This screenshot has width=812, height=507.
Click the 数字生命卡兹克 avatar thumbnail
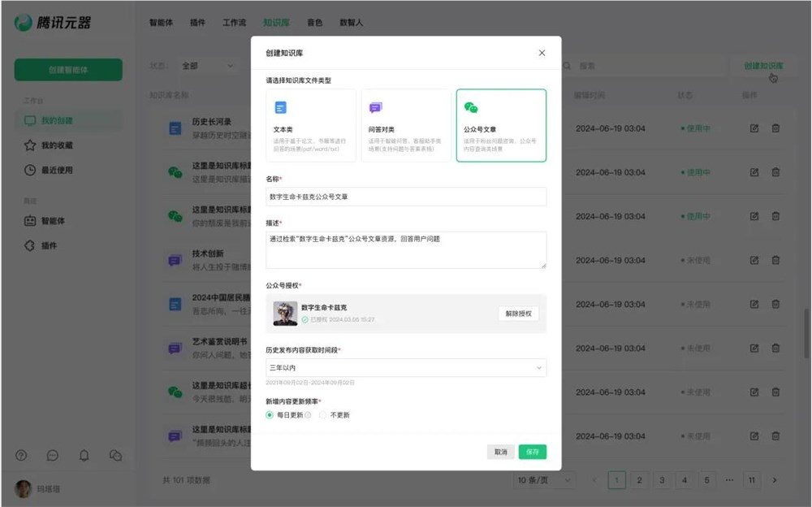coord(285,312)
